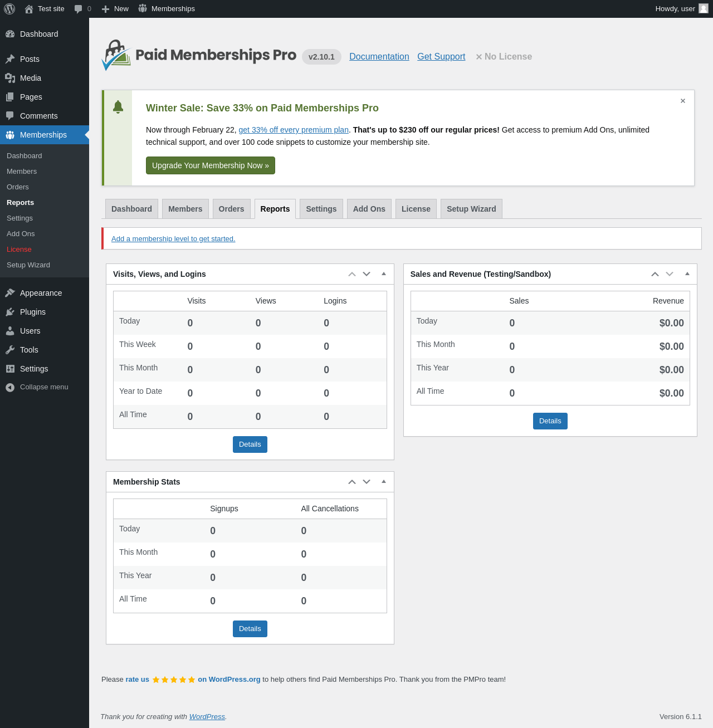Click the Collapse menu arrow icon
This screenshot has height=728, width=713.
pos(10,387)
